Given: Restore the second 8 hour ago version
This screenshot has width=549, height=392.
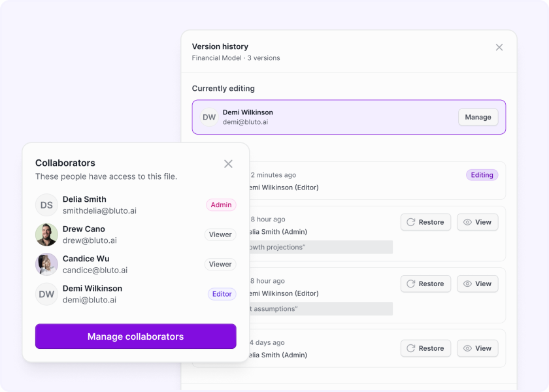Looking at the screenshot, I should 425,284.
